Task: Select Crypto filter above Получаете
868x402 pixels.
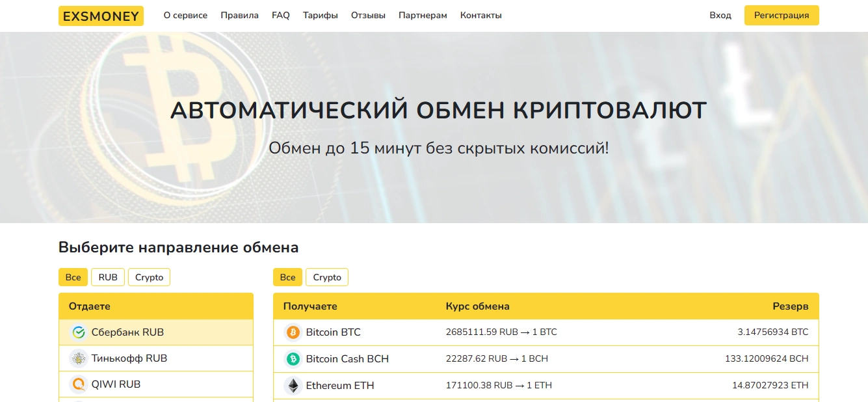Action: click(x=327, y=277)
